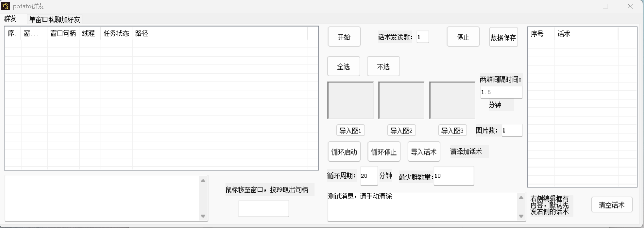
Task: Click the 全选 button
Action: (x=344, y=66)
